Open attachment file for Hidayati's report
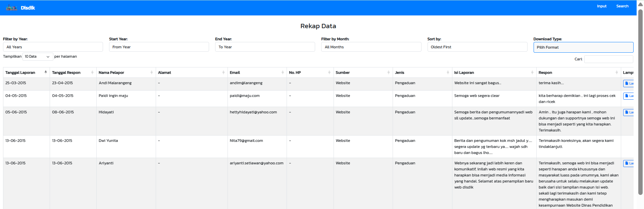644x209 pixels. (x=628, y=112)
